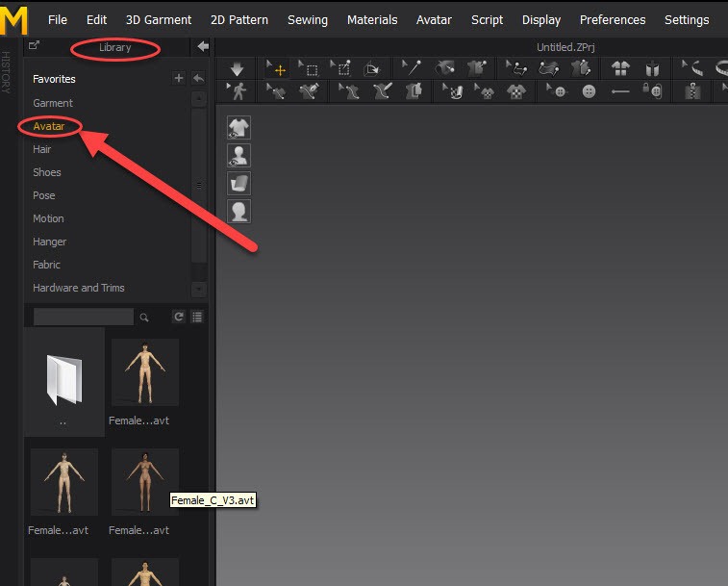Select the Edit Tack pin tool
The height and width of the screenshot is (586, 728).
coord(412,68)
